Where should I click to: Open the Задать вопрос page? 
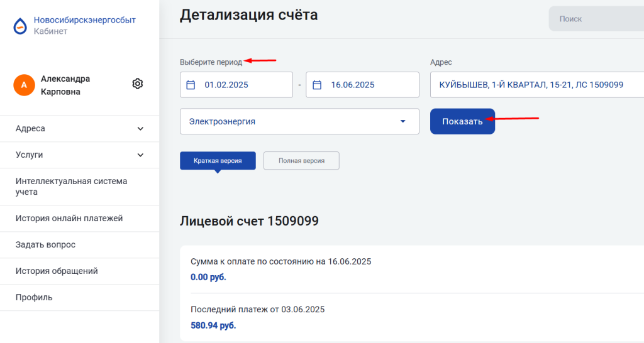click(46, 245)
